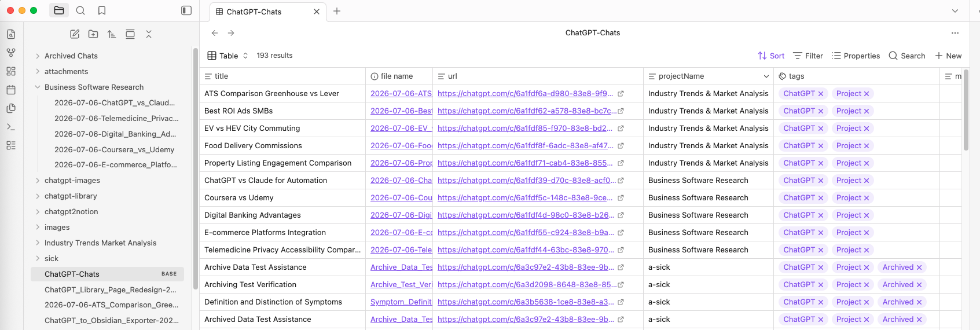The height and width of the screenshot is (330, 980).
Task: Click the tags column header
Action: (857, 76)
